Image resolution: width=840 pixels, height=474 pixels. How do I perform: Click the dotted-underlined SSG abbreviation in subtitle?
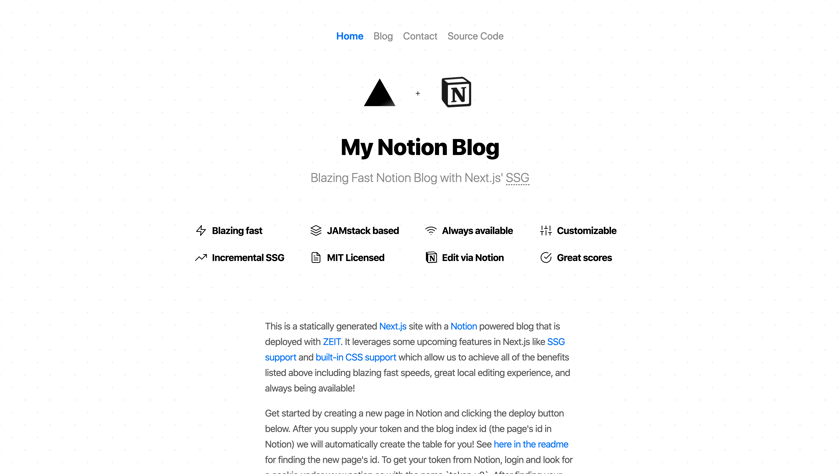click(x=518, y=178)
